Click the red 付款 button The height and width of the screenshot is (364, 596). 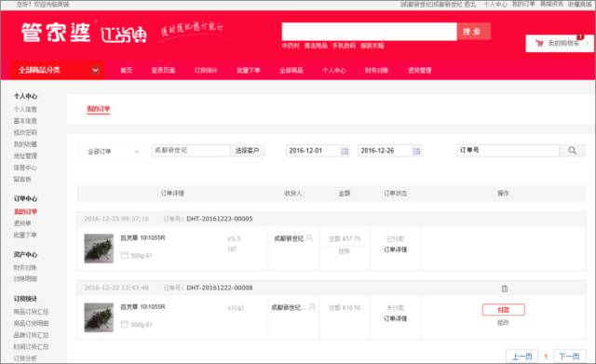click(503, 310)
